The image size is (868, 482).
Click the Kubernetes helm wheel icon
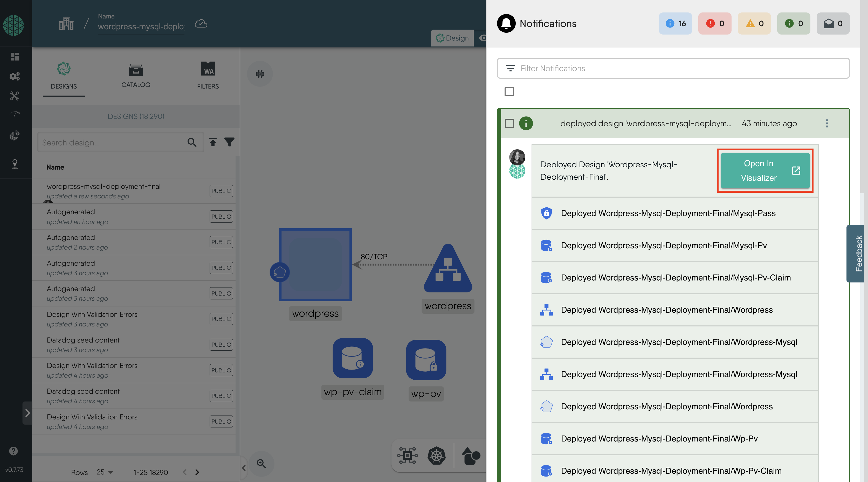point(436,456)
